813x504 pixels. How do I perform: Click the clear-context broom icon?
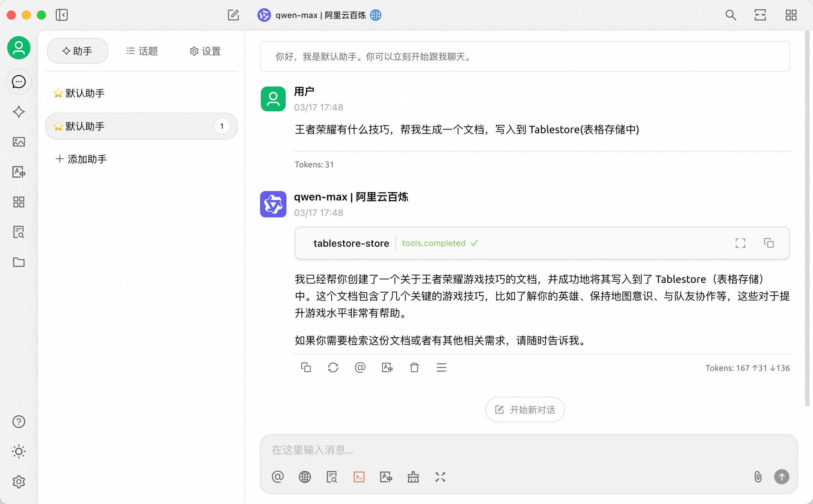click(x=413, y=477)
